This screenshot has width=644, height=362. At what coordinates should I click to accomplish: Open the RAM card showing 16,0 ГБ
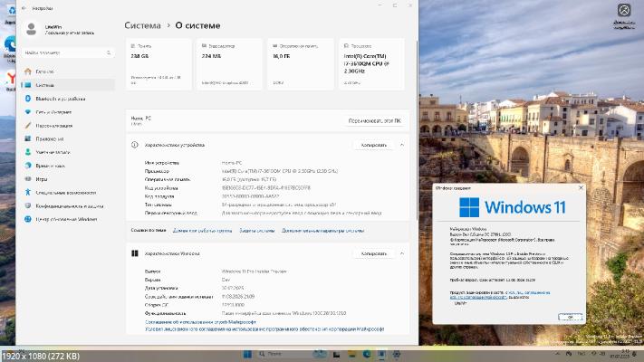[301, 64]
